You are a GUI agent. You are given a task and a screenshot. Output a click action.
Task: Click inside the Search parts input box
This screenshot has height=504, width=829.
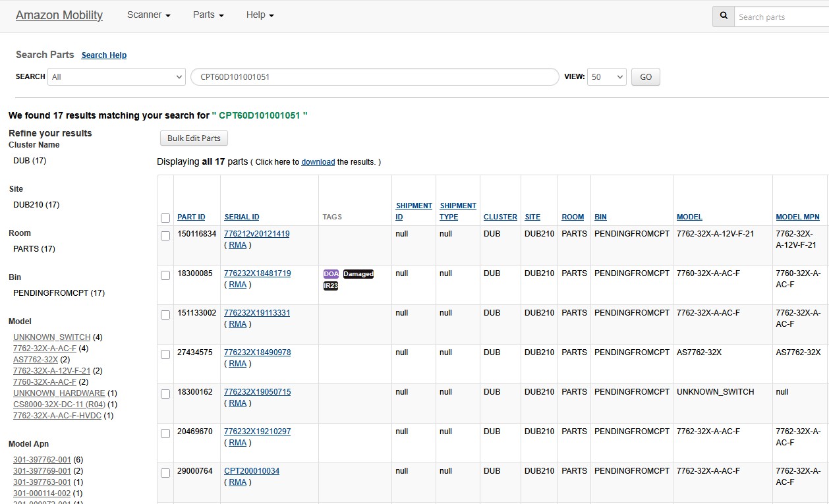[778, 16]
